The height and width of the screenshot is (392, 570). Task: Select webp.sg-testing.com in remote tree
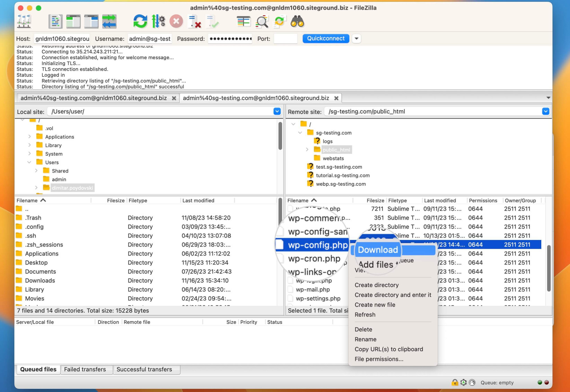[x=340, y=184]
